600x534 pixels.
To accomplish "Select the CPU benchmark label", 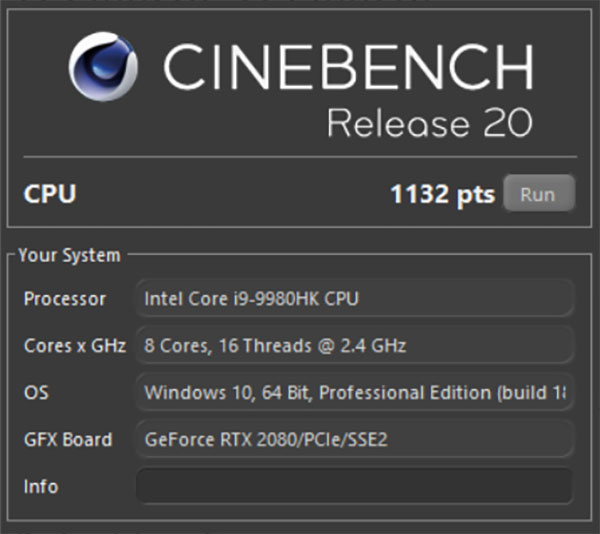I will (x=50, y=193).
